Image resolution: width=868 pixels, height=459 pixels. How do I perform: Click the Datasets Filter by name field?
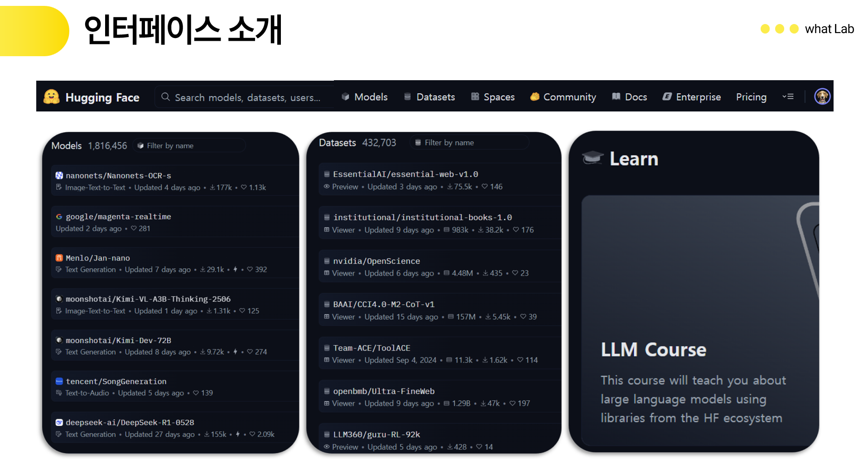pyautogui.click(x=469, y=143)
